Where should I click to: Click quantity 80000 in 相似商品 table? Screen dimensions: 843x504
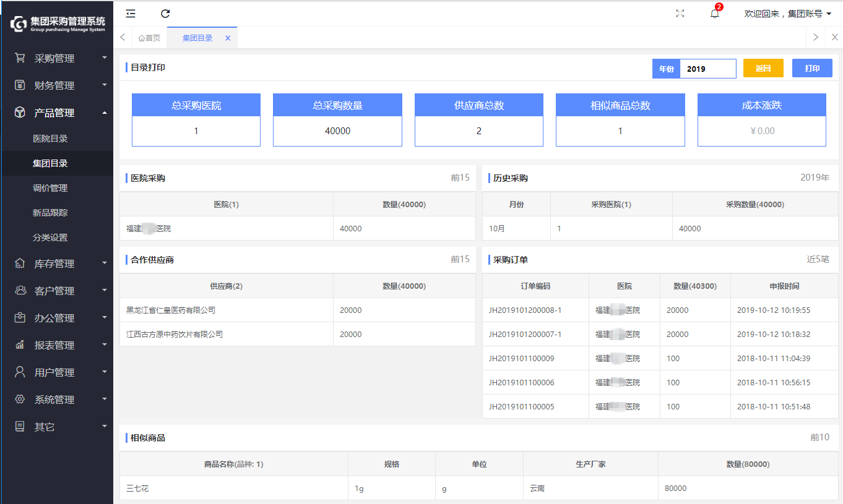[x=676, y=489]
